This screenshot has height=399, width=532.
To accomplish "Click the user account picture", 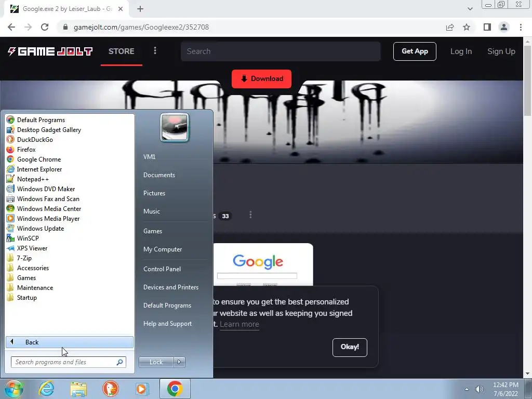I will tap(175, 128).
